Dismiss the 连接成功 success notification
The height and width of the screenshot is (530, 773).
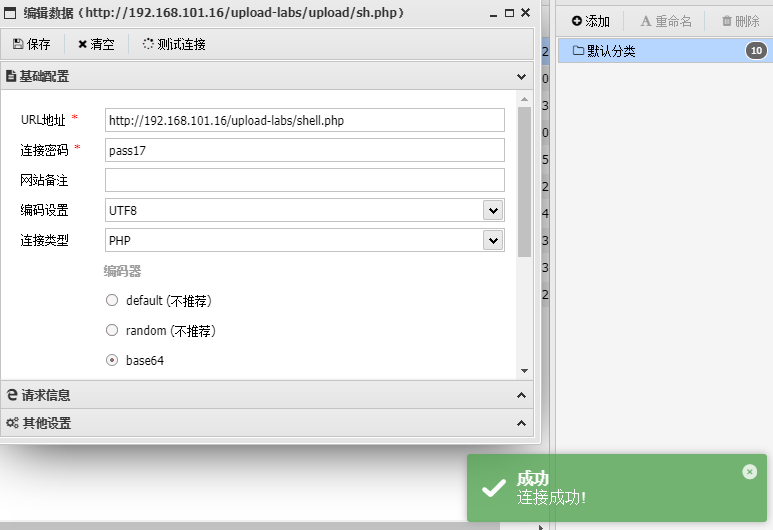coord(749,472)
